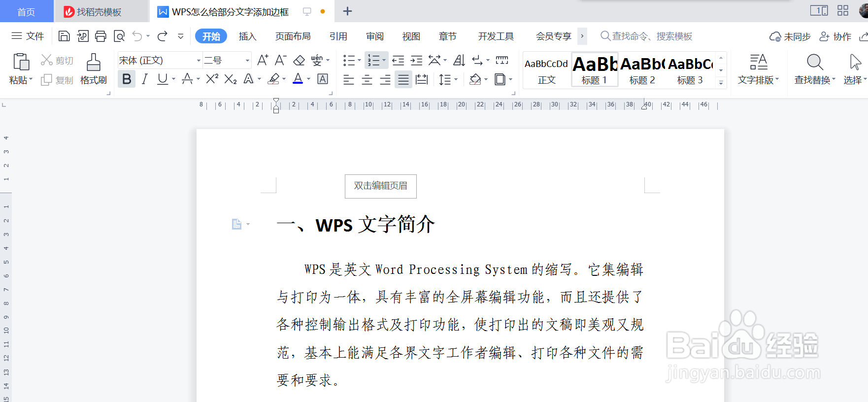The image size is (868, 402).
Task: Align text to the left
Action: coord(349,79)
